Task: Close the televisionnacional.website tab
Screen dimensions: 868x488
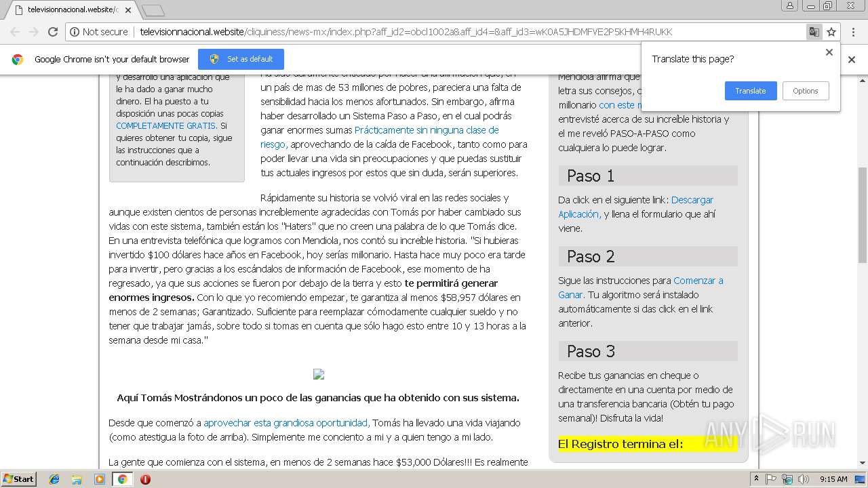Action: pos(128,10)
